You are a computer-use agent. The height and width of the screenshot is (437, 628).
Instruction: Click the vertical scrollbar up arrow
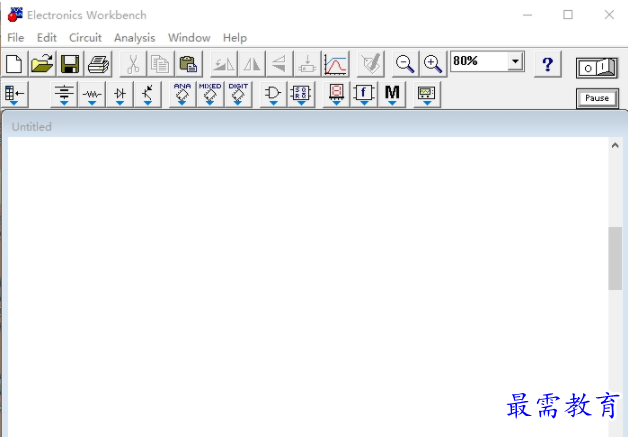615,145
